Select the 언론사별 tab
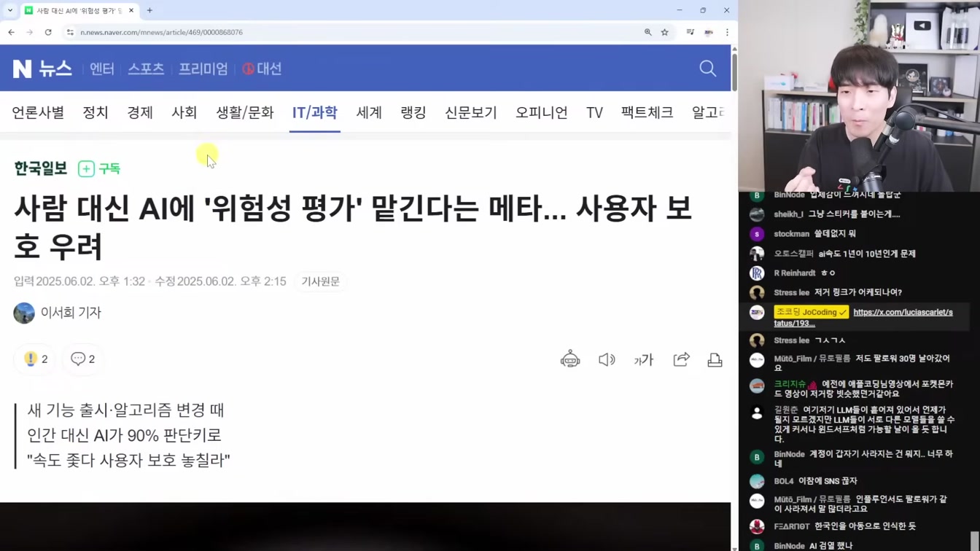The height and width of the screenshot is (551, 980). (x=38, y=112)
